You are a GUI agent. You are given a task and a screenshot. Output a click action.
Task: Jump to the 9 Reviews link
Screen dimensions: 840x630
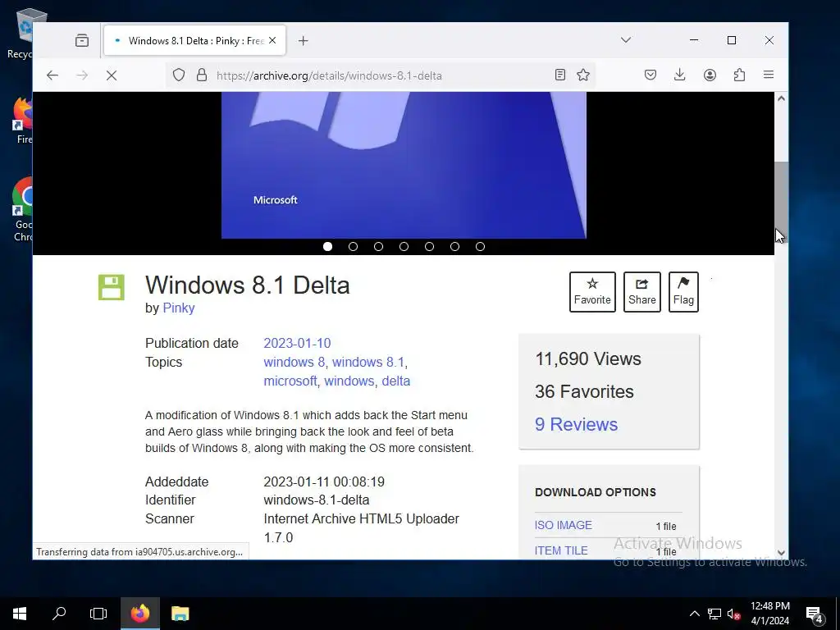point(577,424)
